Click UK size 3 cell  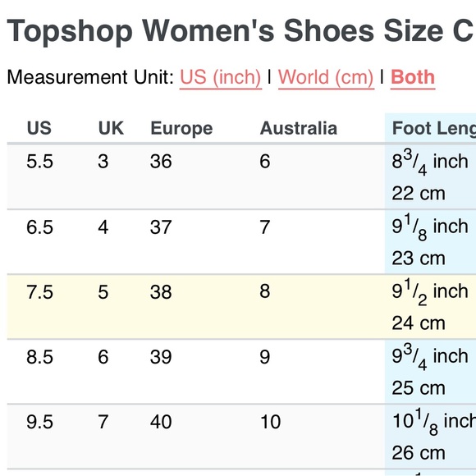(x=103, y=161)
